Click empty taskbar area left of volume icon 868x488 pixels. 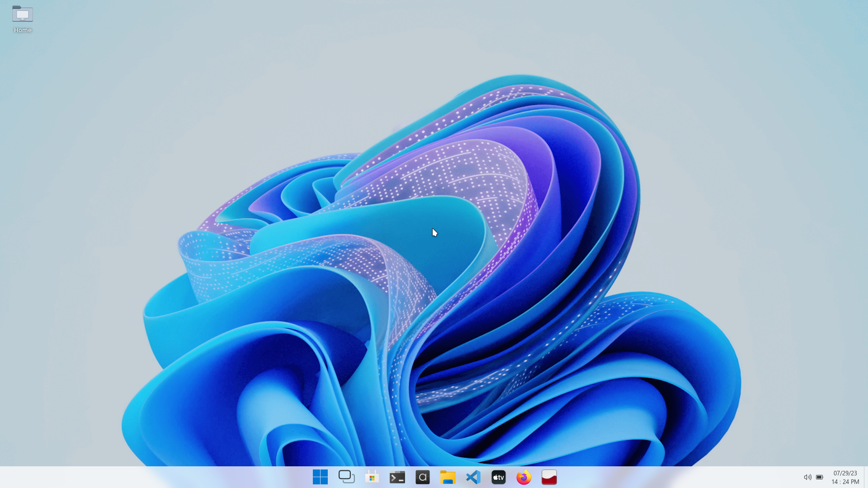(678, 477)
